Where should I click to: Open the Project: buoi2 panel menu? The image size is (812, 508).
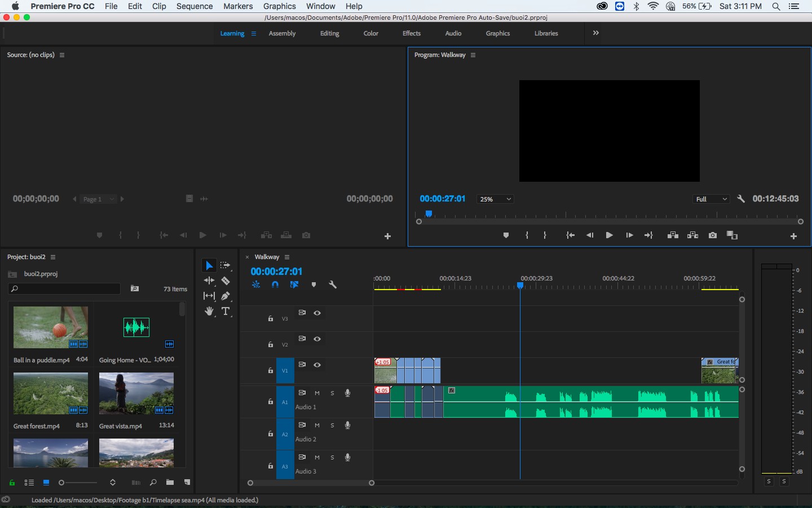[x=53, y=257]
